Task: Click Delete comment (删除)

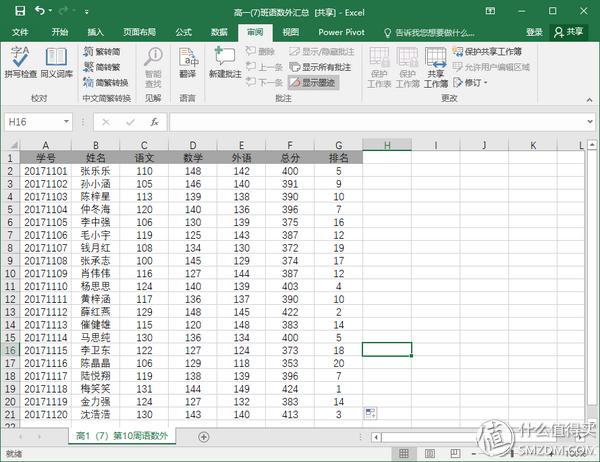Action: [x=261, y=51]
